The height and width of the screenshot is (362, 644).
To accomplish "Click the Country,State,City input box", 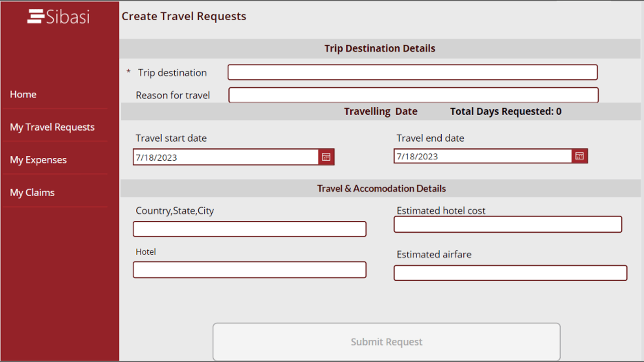I will [249, 229].
